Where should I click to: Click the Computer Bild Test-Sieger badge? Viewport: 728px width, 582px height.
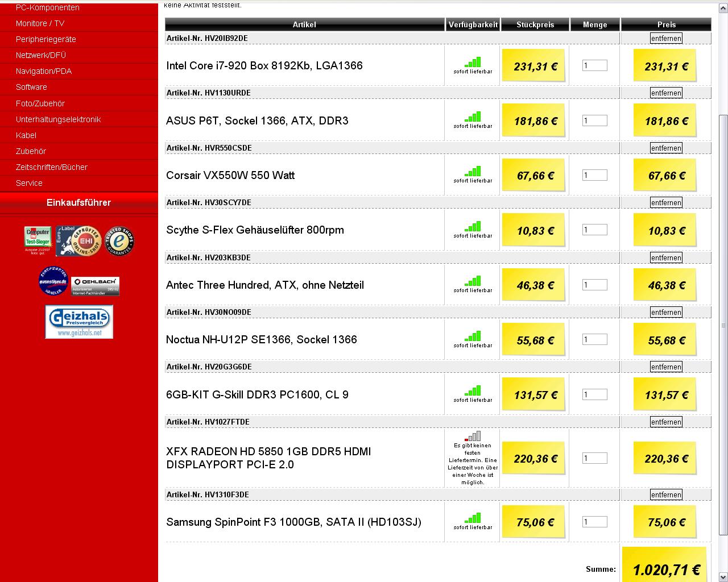tap(38, 240)
